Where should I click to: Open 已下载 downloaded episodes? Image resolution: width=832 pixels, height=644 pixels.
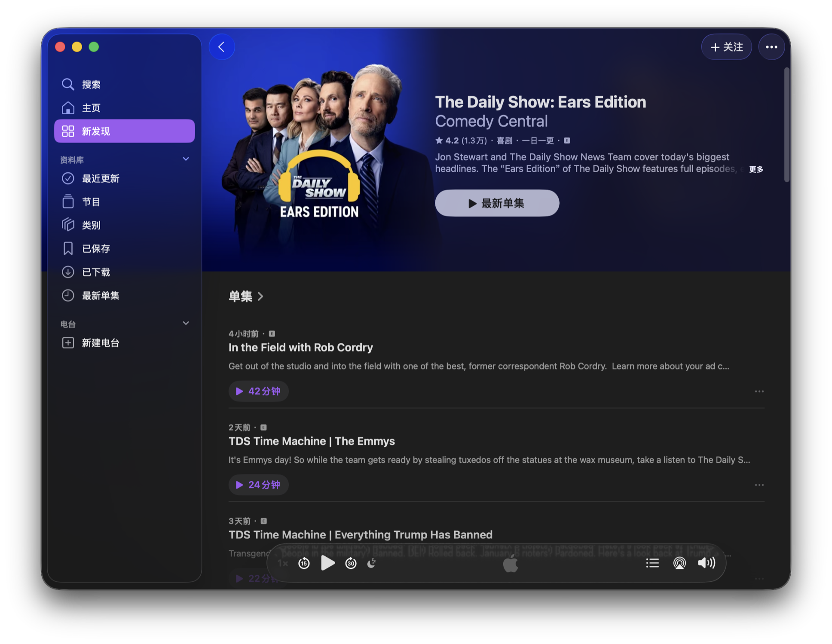coord(124,272)
